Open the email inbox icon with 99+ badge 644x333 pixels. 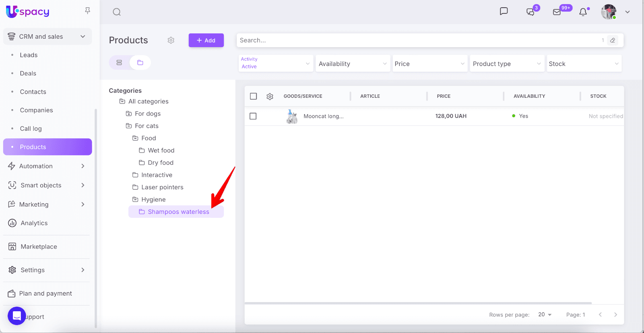coord(557,12)
